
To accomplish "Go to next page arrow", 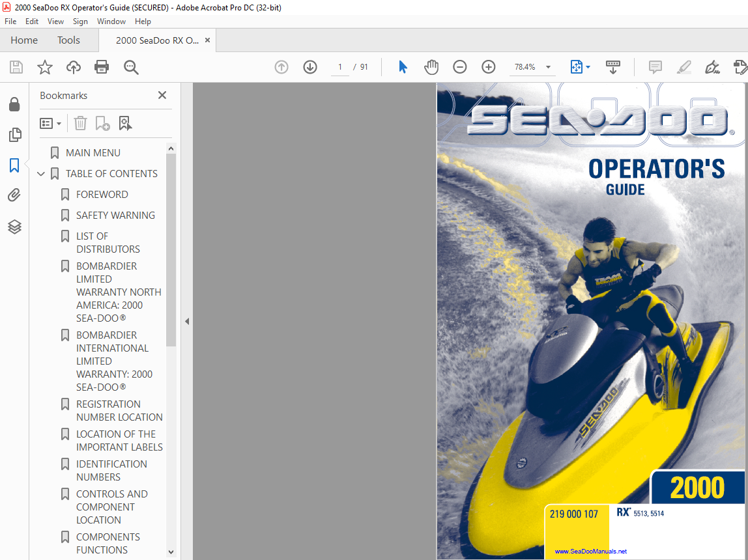I will [310, 67].
